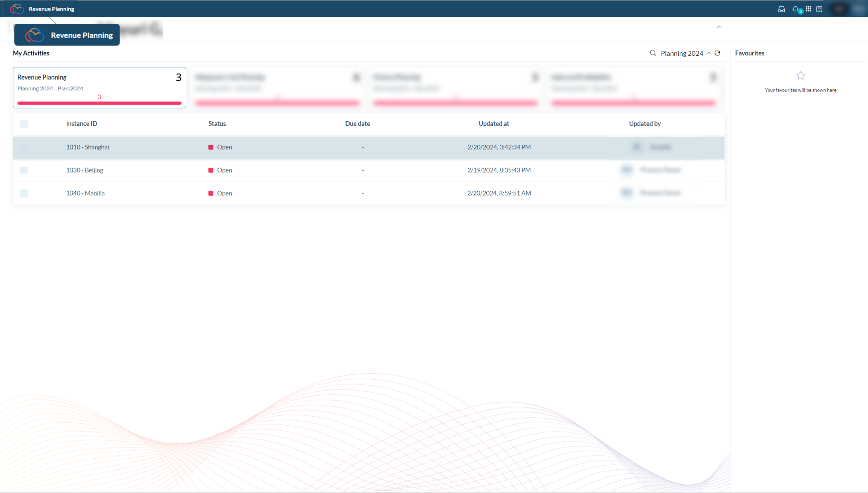Viewport: 868px width, 493px height.
Task: Open the inbox tray icon
Action: pyautogui.click(x=781, y=9)
